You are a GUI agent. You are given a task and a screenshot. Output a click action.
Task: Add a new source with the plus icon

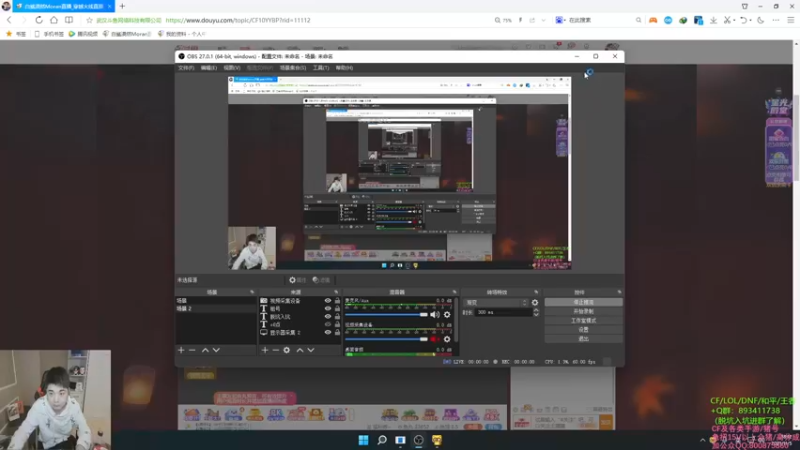[265, 350]
